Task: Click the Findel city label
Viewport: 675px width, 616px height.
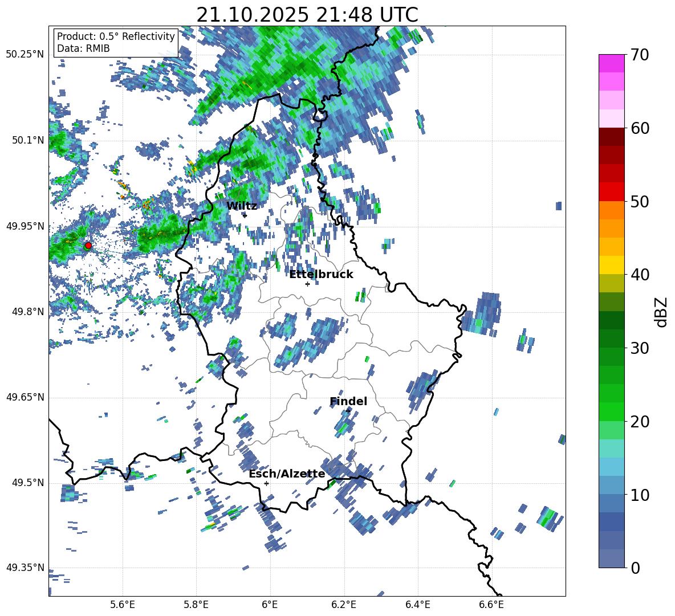Action: pyautogui.click(x=348, y=401)
